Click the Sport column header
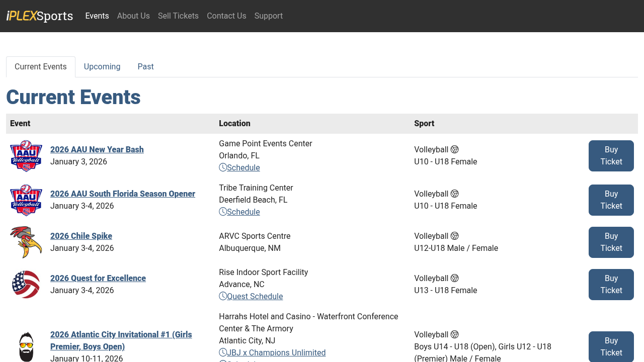This screenshot has height=362, width=644. pyautogui.click(x=424, y=123)
